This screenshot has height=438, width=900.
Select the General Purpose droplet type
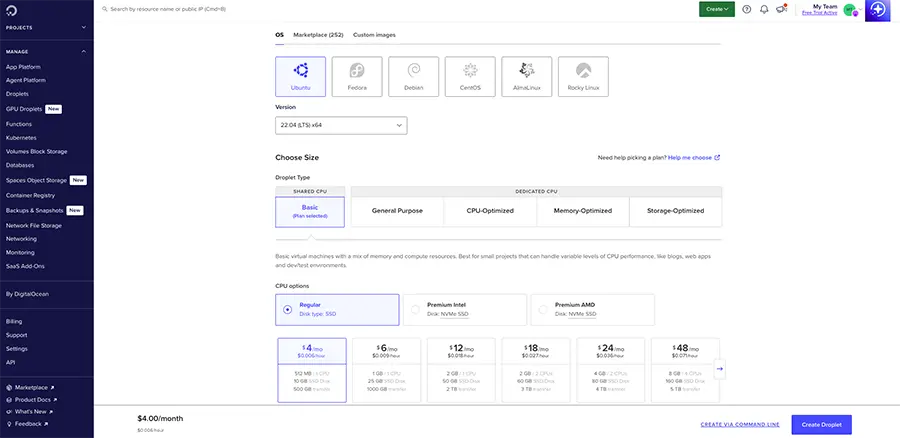tap(397, 211)
